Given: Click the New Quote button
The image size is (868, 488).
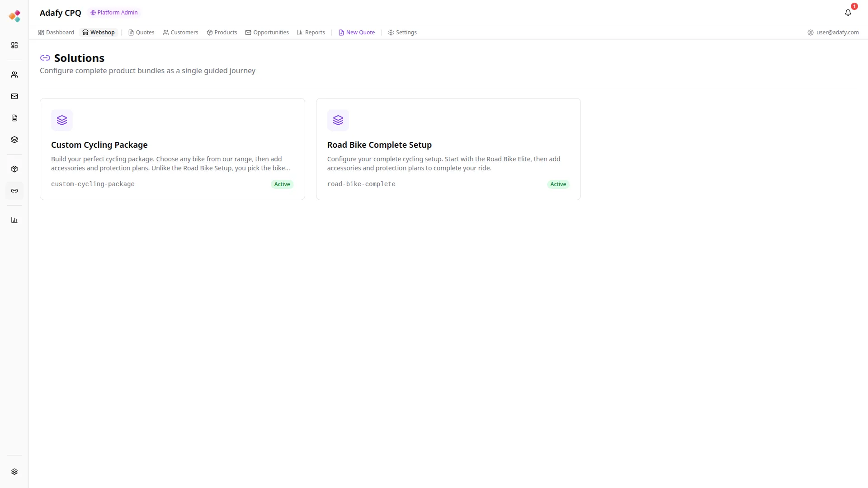Looking at the screenshot, I should (357, 33).
